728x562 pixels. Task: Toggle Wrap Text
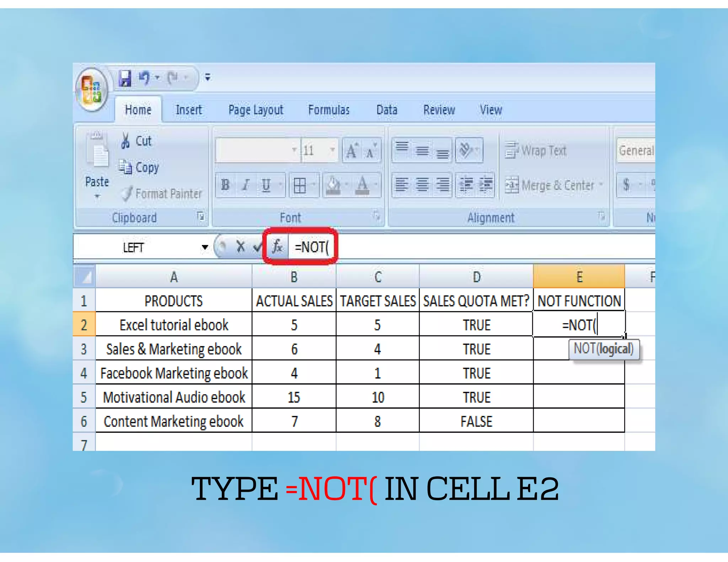pos(536,151)
